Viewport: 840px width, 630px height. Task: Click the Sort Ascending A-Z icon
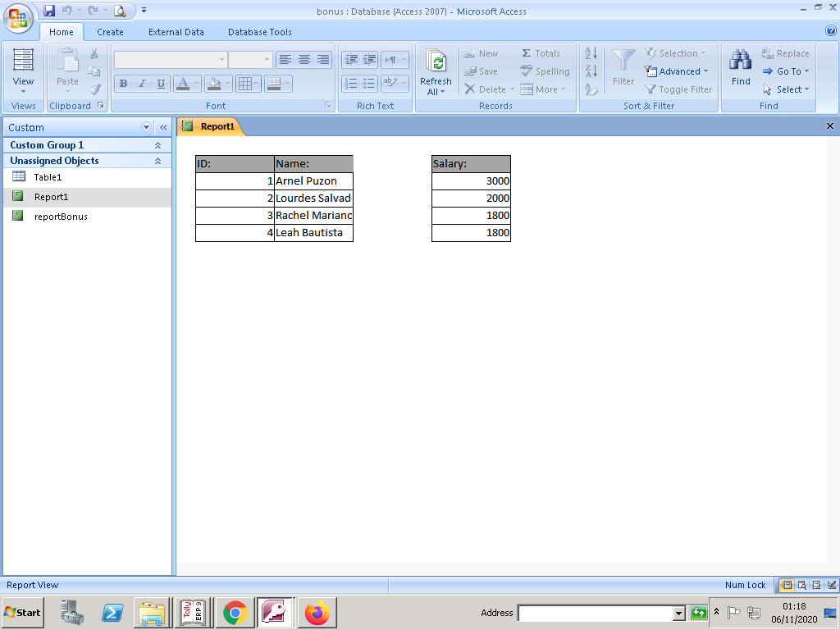(591, 53)
